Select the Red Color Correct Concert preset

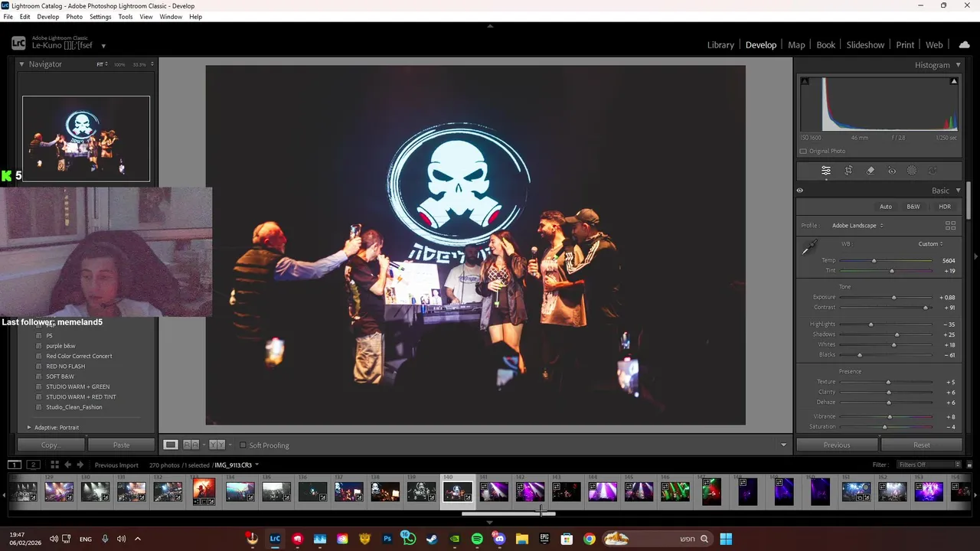79,356
